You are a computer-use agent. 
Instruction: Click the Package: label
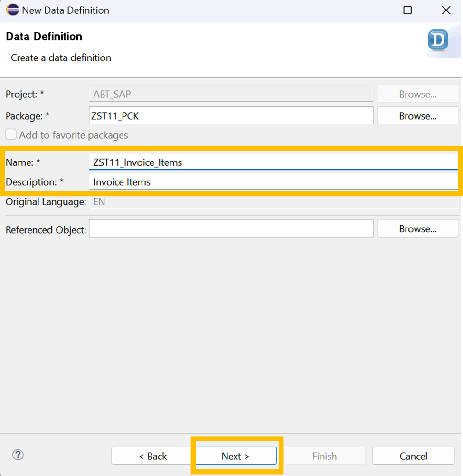click(x=28, y=116)
